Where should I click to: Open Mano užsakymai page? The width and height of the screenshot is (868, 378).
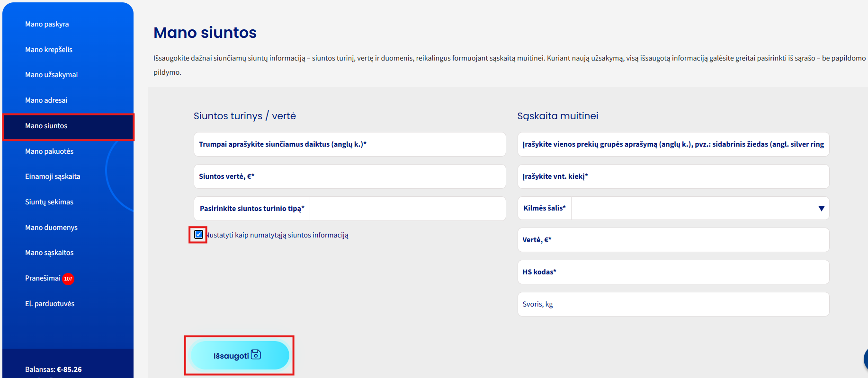click(51, 75)
